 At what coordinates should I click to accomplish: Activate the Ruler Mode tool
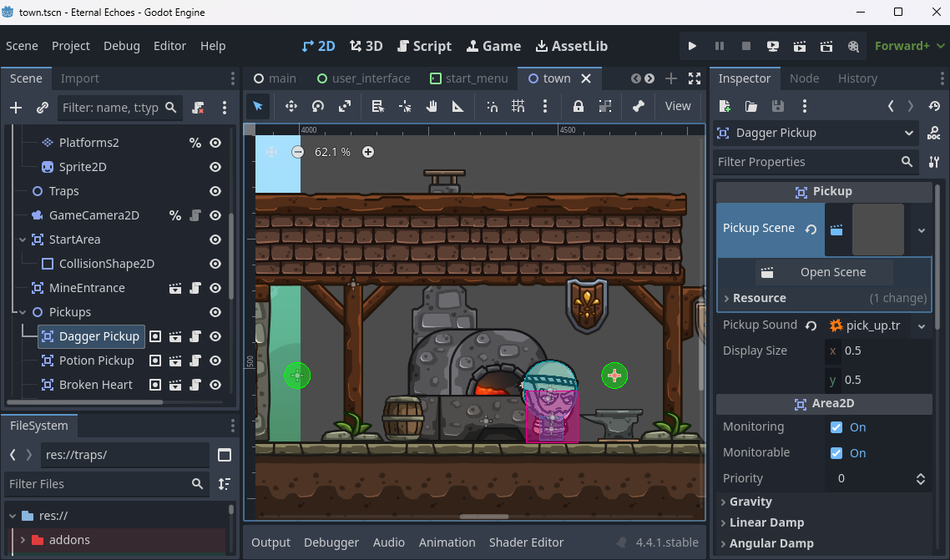click(x=457, y=106)
